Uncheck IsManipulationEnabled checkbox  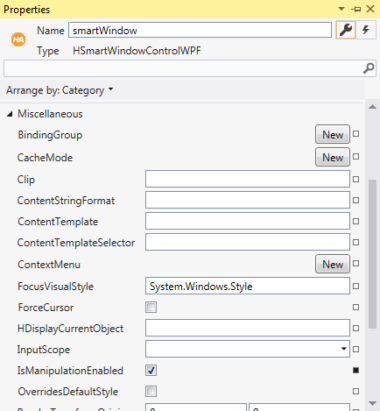[x=151, y=370]
